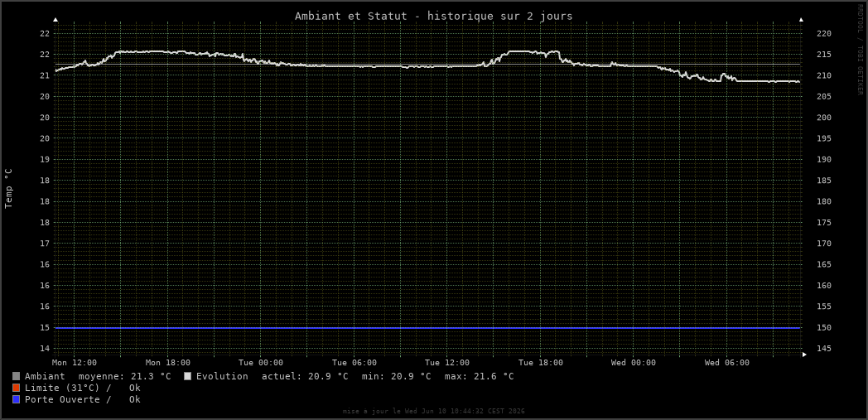Click the 145 value on right axis

tap(824, 349)
